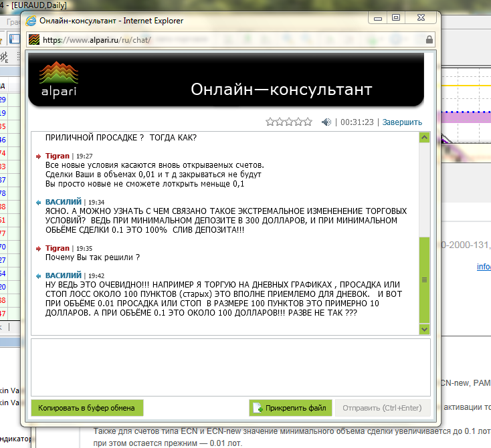The image size is (491, 448).
Task: Rate the chat with the fifth star
Action: pyautogui.click(x=308, y=122)
